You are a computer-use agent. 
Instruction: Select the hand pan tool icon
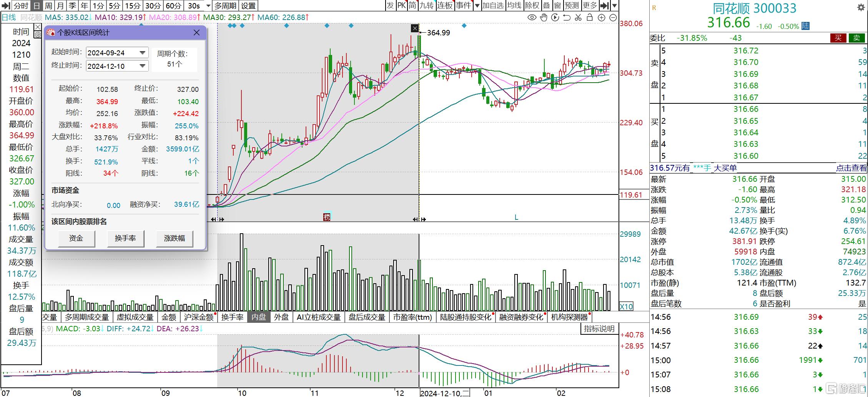coord(544,17)
